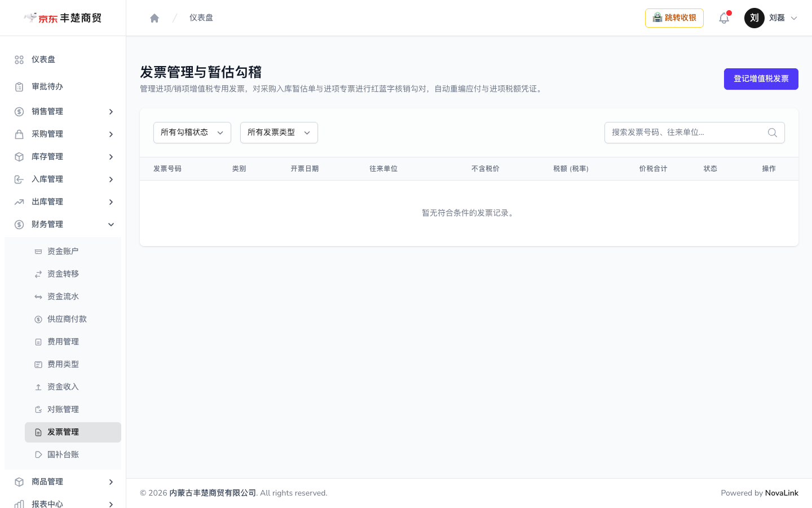This screenshot has height=508, width=812.
Task: Click the 仪表盘 breadcrumb link
Action: [x=201, y=18]
